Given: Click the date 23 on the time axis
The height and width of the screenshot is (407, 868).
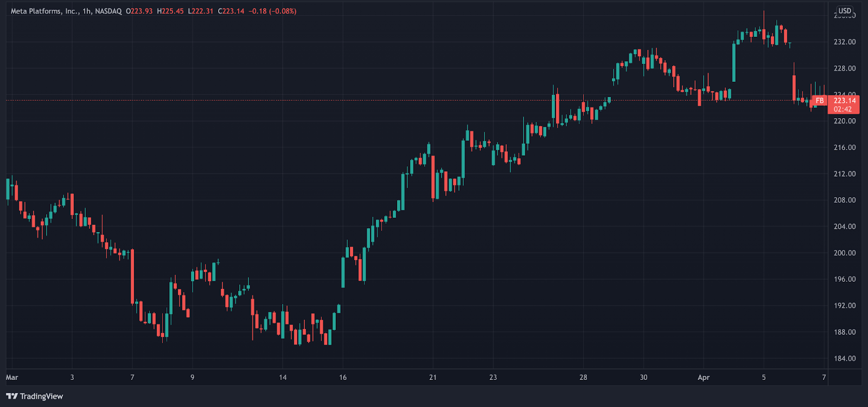Looking at the screenshot, I should (x=493, y=378).
